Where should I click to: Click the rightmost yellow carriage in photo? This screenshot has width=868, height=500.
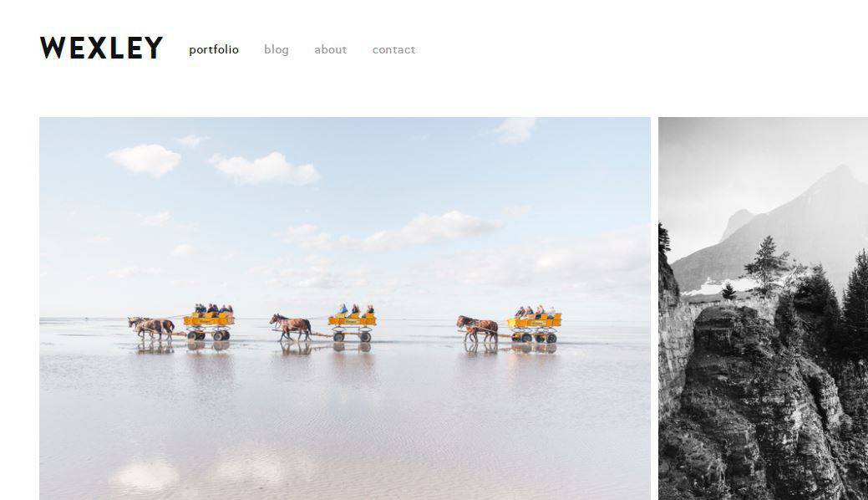click(534, 324)
